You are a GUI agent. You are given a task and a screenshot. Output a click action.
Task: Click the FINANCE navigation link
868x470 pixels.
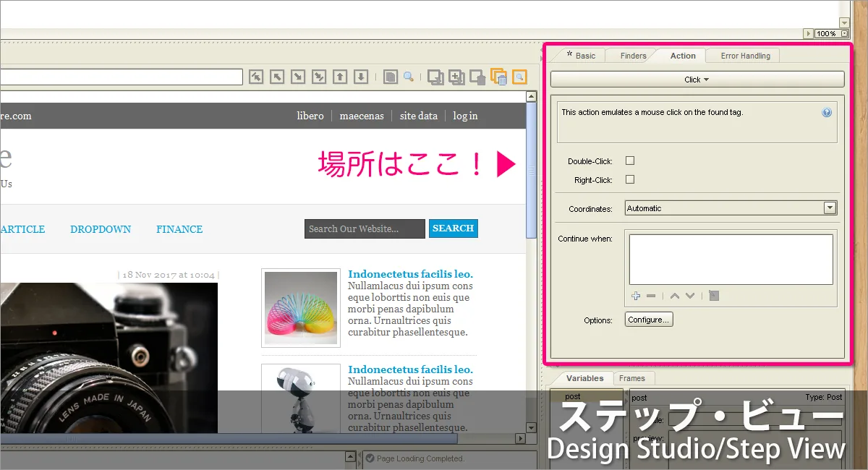tap(179, 229)
